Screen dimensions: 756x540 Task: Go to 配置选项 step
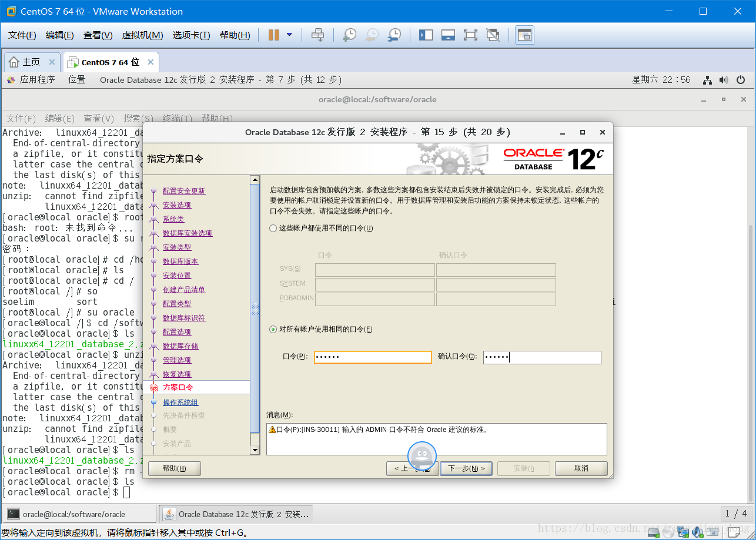point(177,332)
